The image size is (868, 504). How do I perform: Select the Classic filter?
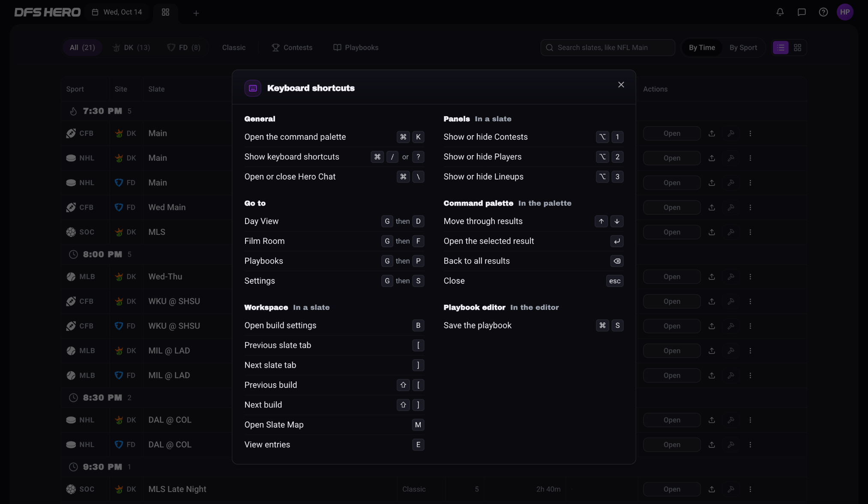coord(233,48)
